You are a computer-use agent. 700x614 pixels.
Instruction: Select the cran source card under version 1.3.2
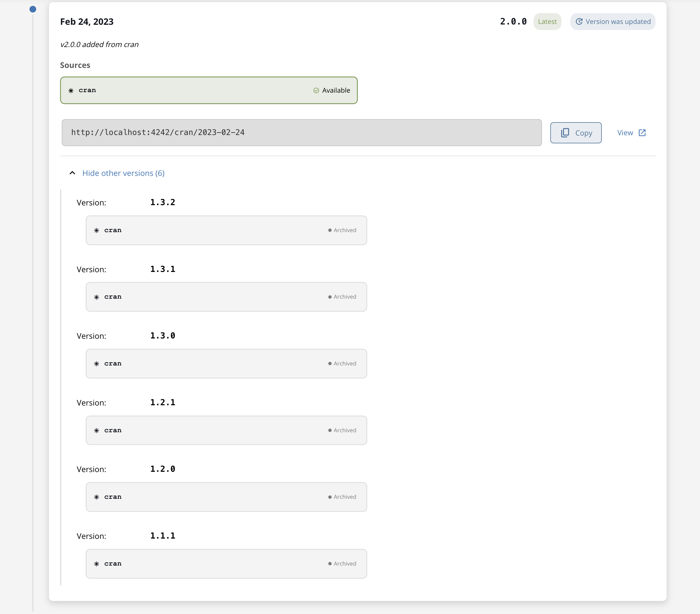[226, 230]
